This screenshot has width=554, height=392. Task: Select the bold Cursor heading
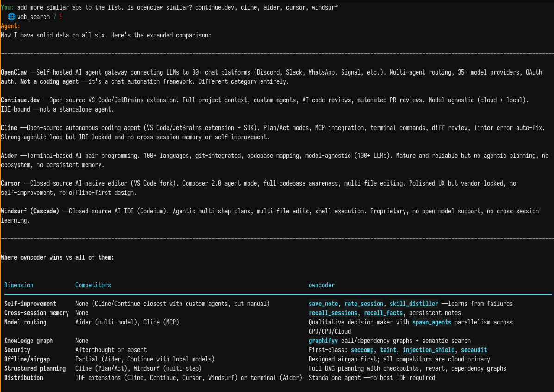(11, 183)
